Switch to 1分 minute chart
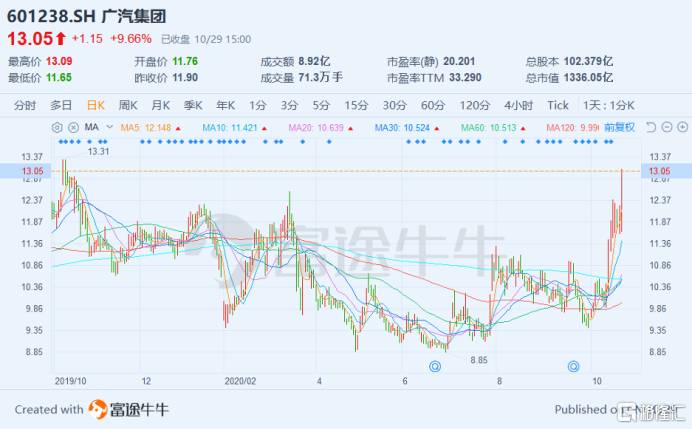The width and height of the screenshot is (692, 429). [x=258, y=105]
